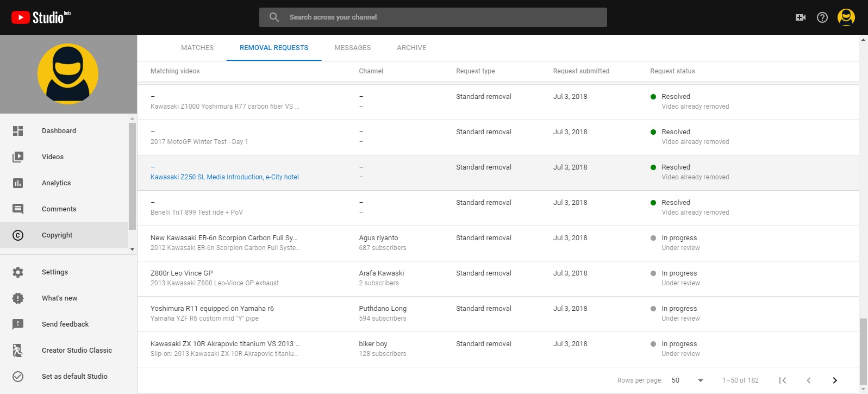The height and width of the screenshot is (394, 868).
Task: Click the Videos sidebar icon
Action: 18,157
